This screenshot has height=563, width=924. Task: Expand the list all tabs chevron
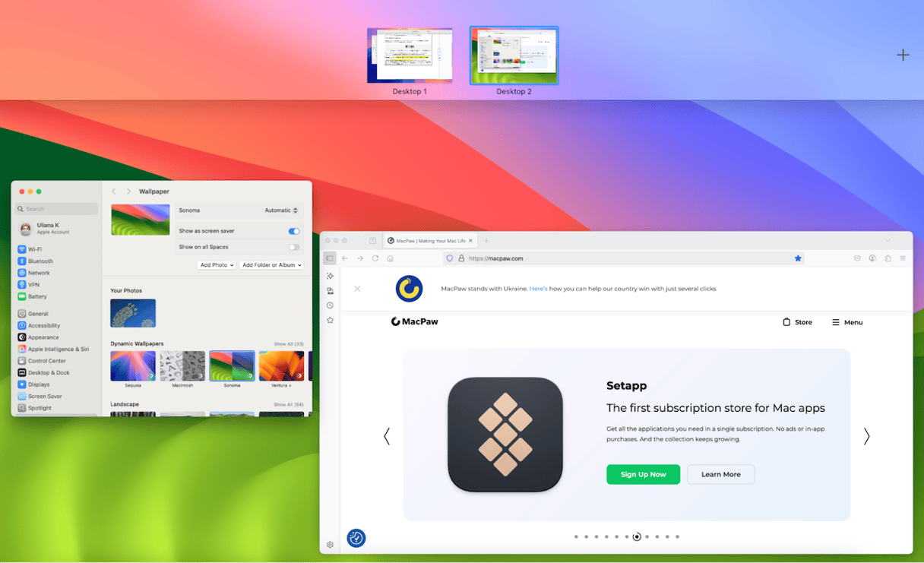(887, 241)
